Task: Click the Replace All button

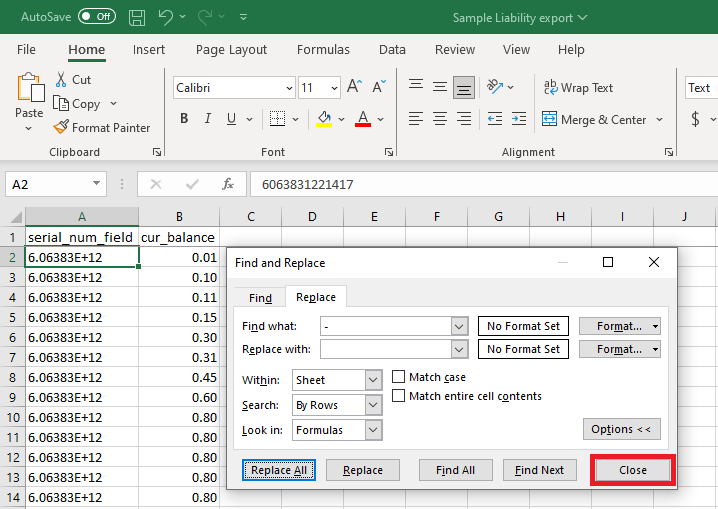Action: [x=279, y=470]
